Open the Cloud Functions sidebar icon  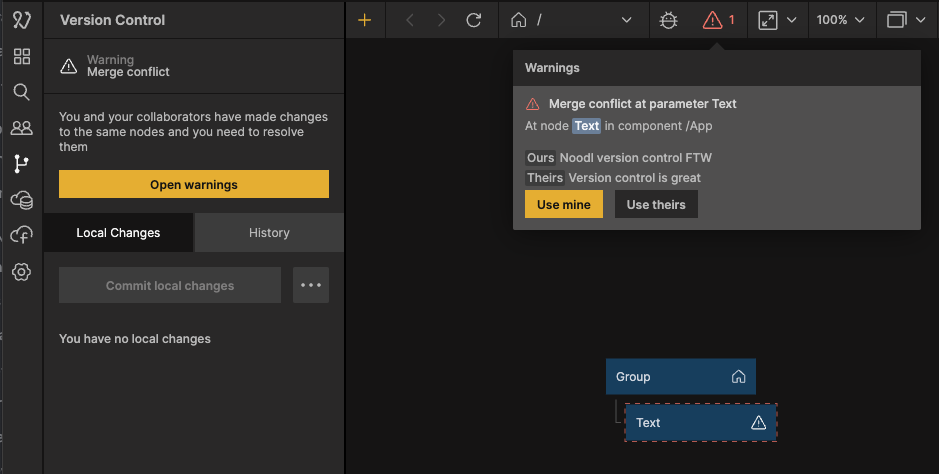(x=21, y=235)
